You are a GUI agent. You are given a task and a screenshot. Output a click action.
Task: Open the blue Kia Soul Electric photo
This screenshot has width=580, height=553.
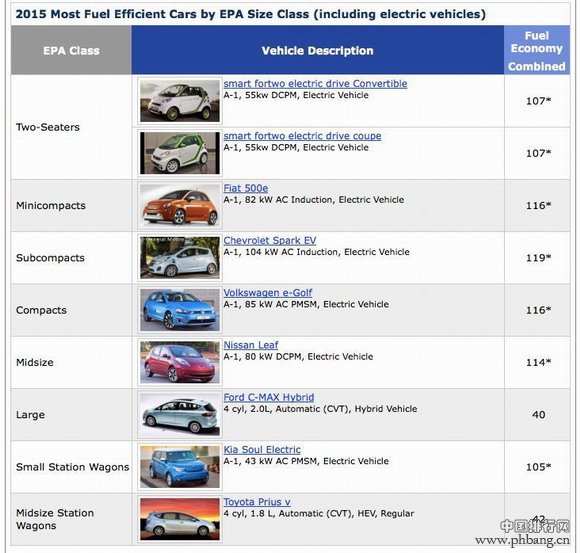180,467
